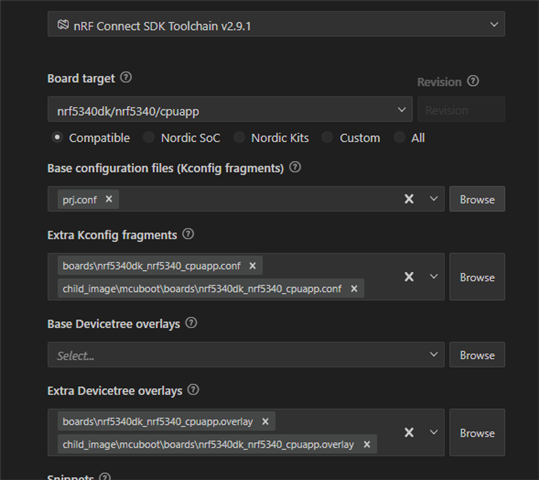Click the Nordic logo icon in toolchain selector
The width and height of the screenshot is (539, 480).
(x=63, y=25)
